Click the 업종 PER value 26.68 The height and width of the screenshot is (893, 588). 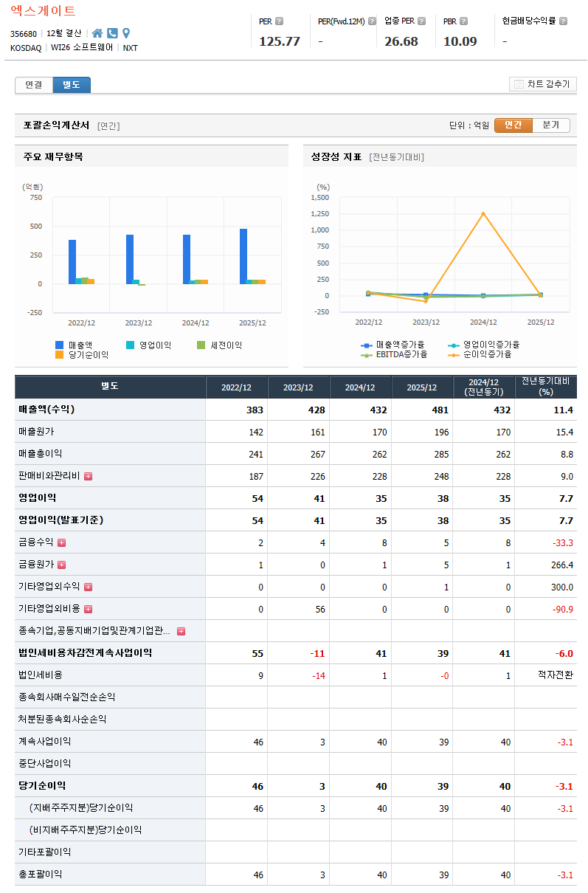coord(401,41)
